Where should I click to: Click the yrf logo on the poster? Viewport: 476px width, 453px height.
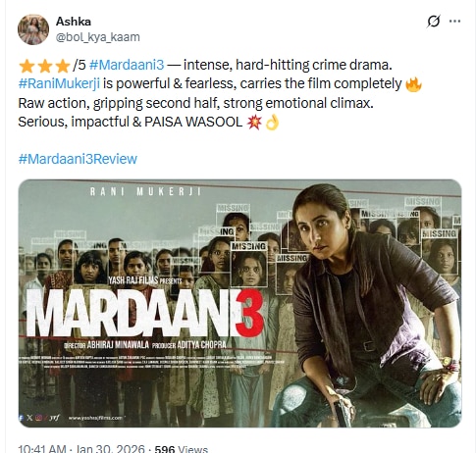(x=54, y=418)
